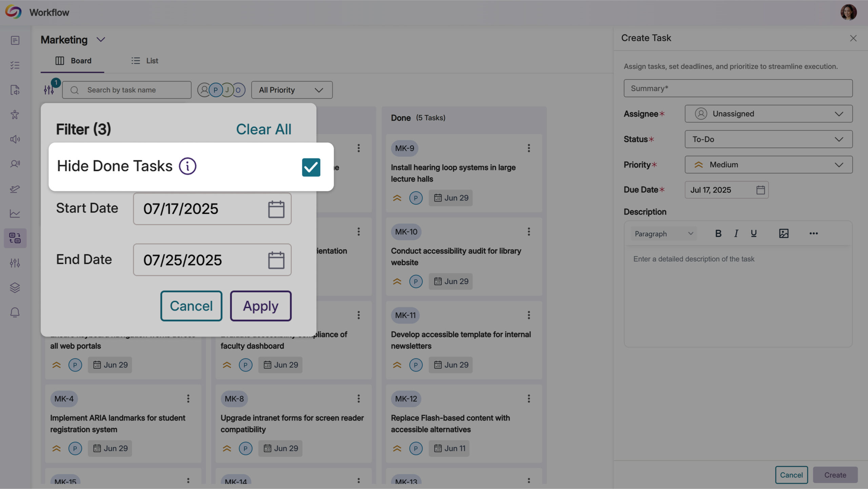Open the notifications bell in sidebar
This screenshot has width=868, height=489.
(x=15, y=312)
